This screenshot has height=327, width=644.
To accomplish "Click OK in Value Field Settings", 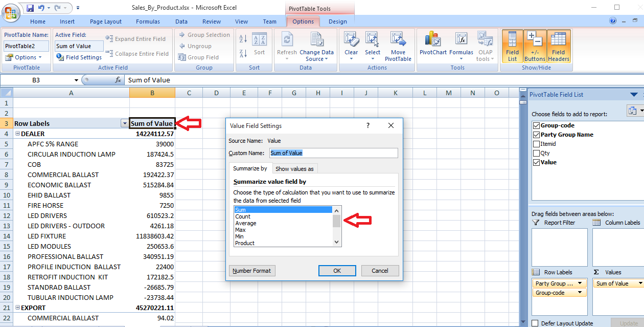I will (x=337, y=271).
